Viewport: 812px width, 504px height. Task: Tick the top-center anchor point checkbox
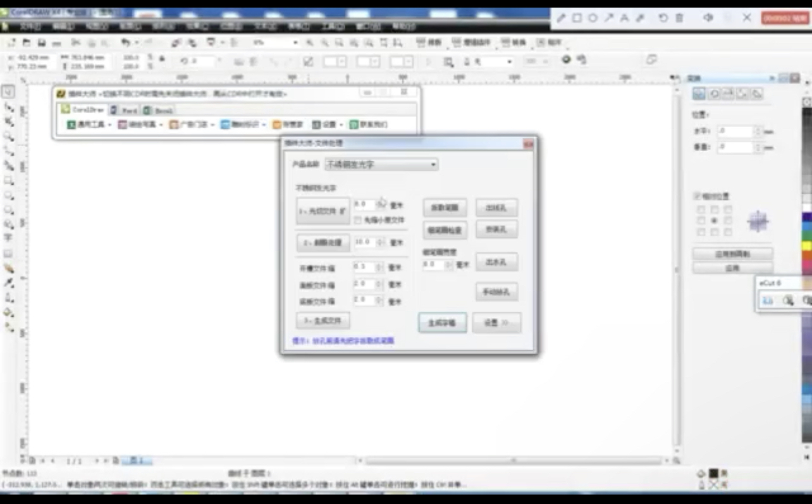point(715,209)
